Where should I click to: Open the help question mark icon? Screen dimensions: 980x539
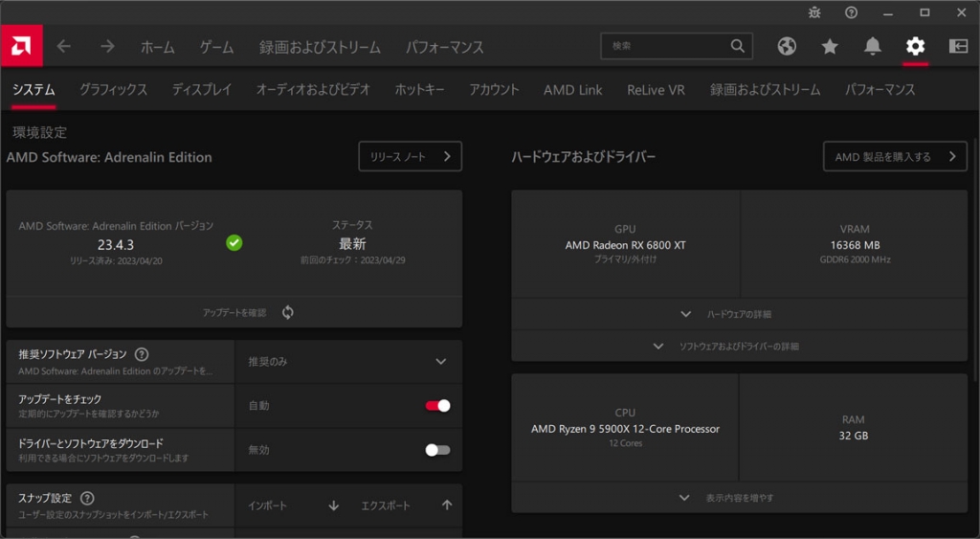click(851, 12)
